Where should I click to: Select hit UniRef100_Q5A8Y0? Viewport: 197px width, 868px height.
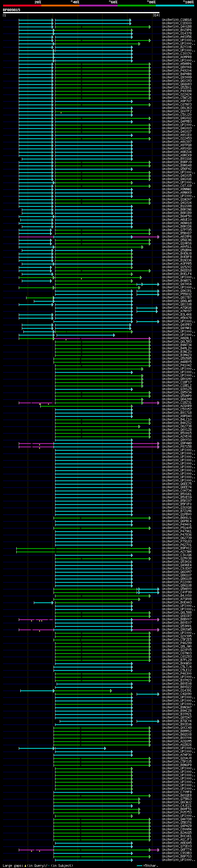point(176,589)
